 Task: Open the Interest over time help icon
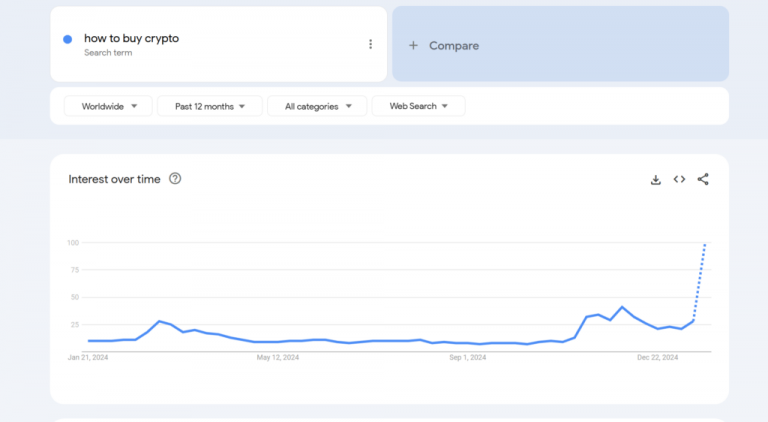tap(175, 179)
